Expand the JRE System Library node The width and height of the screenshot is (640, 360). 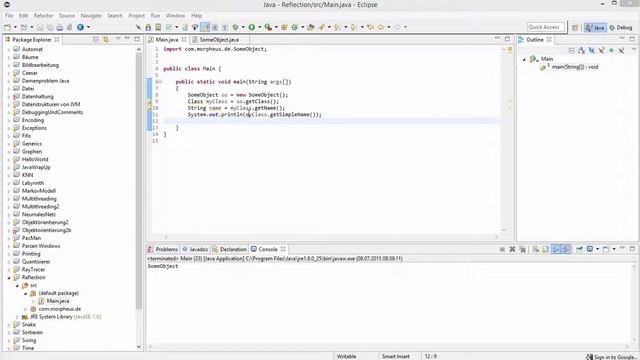(x=17, y=317)
